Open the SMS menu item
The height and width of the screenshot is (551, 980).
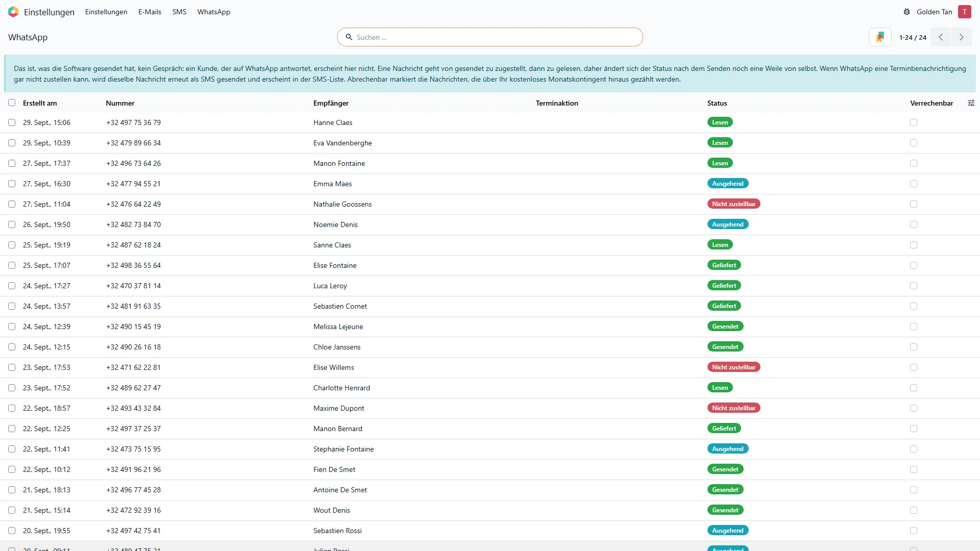[x=179, y=12]
